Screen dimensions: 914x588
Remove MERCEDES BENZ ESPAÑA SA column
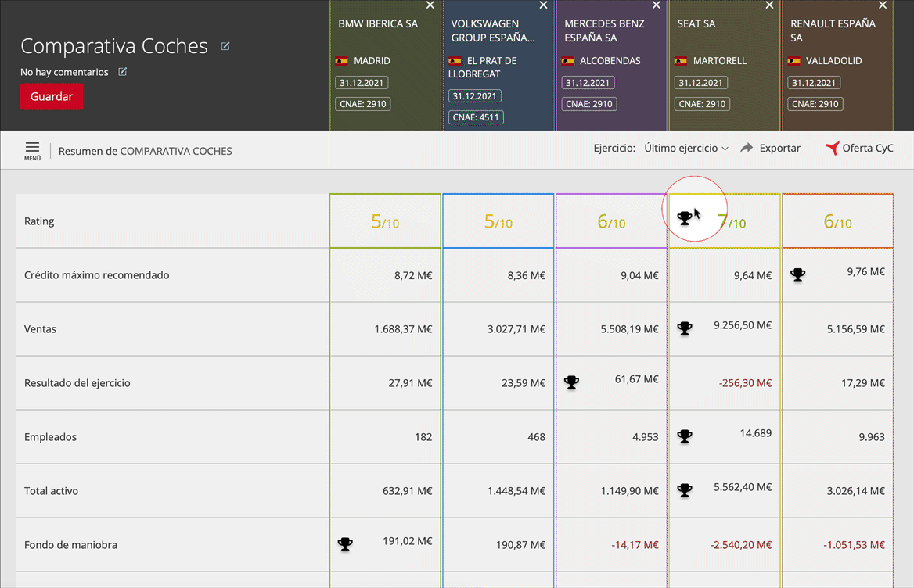pos(657,5)
